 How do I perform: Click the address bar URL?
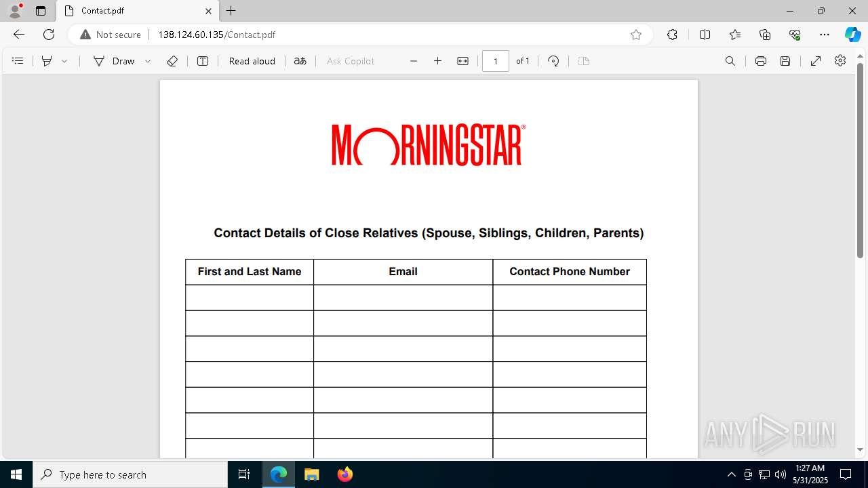click(217, 35)
